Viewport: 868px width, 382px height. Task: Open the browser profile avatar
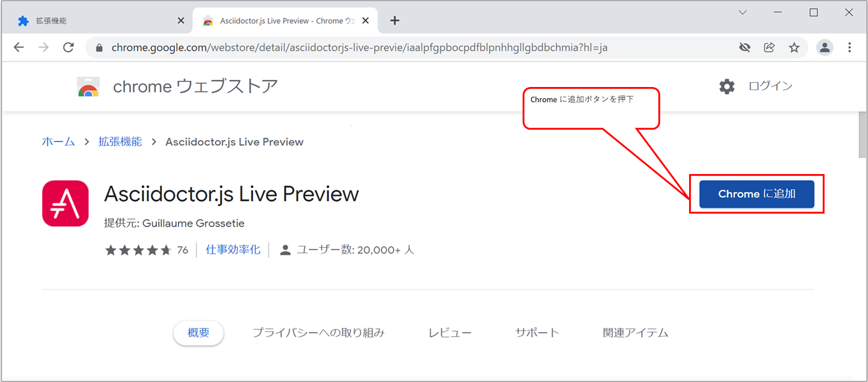tap(825, 47)
